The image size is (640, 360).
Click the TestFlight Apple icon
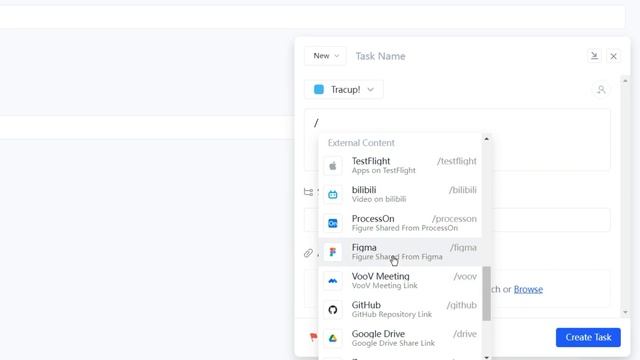333,166
